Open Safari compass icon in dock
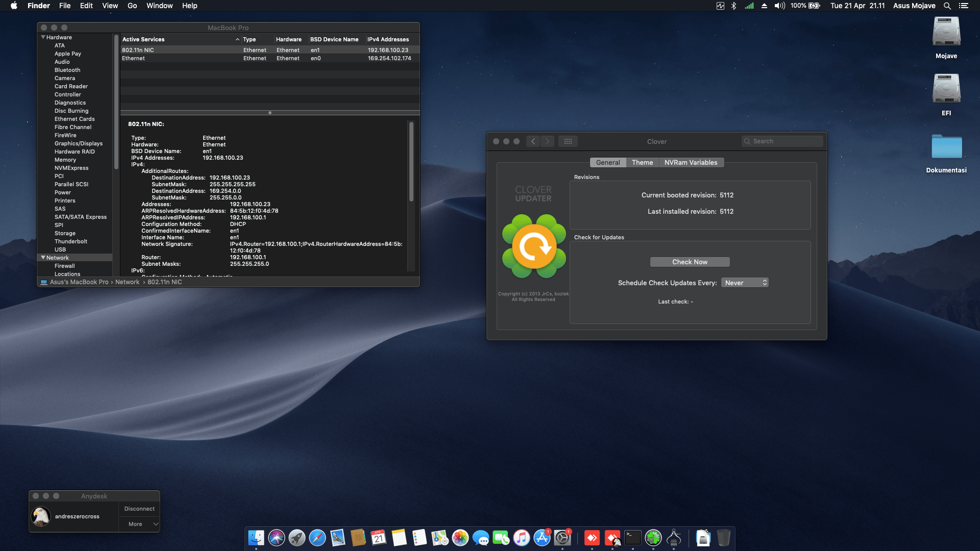This screenshot has width=980, height=551. point(317,538)
